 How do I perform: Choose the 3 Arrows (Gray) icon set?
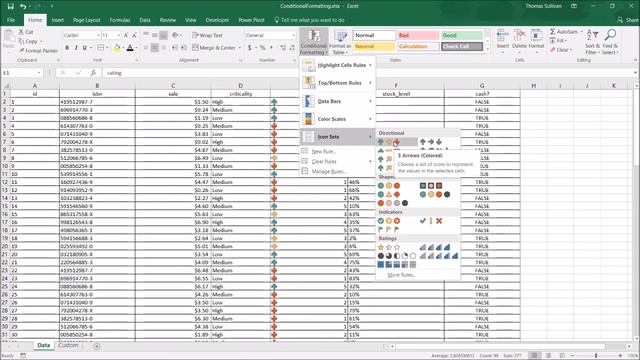tap(431, 142)
